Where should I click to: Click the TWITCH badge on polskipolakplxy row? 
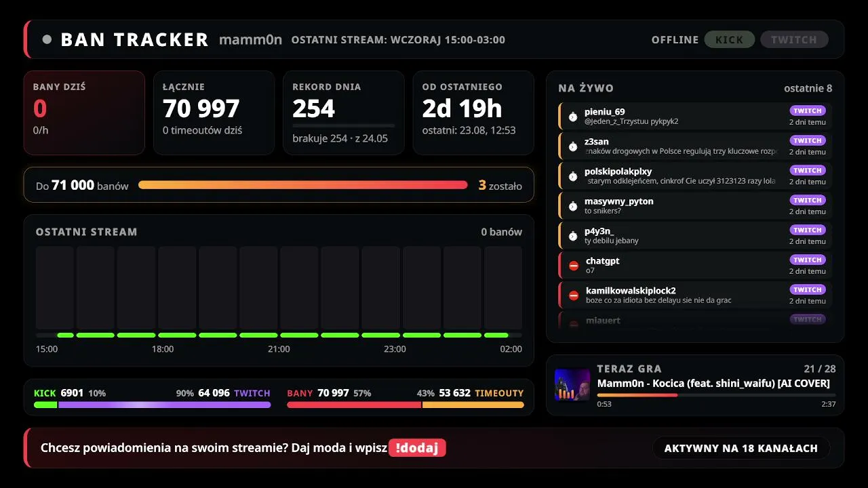(x=808, y=170)
